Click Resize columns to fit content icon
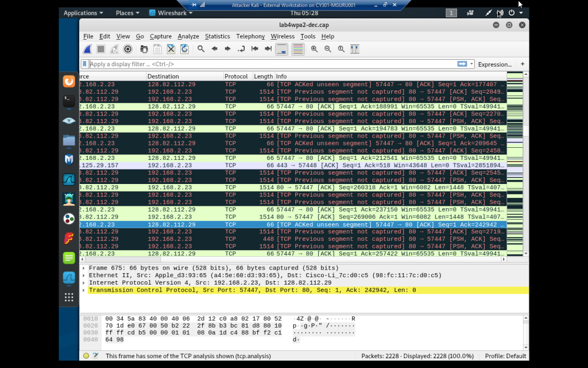Image resolution: width=588 pixels, height=368 pixels. [355, 49]
